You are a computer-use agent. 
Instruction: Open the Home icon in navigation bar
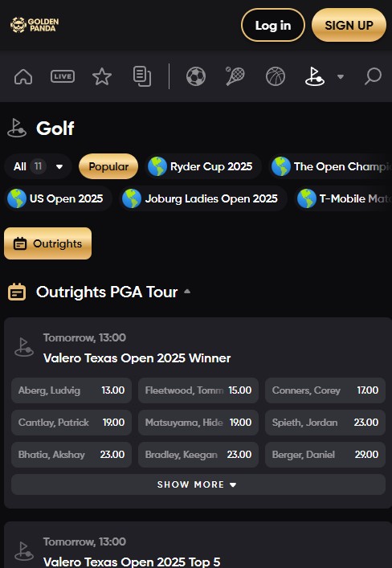point(23,76)
